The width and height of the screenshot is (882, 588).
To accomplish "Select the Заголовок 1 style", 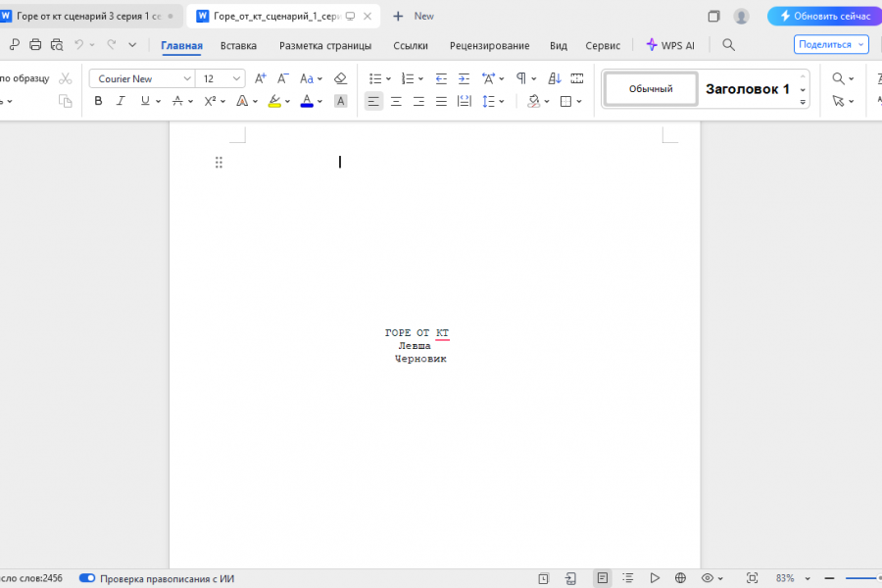I will (x=748, y=89).
